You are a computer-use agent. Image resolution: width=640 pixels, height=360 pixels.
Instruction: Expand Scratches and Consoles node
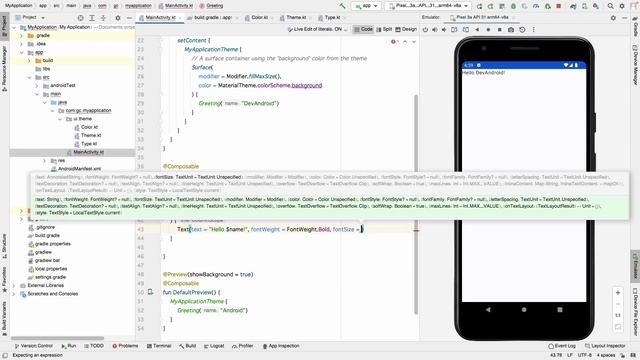click(x=15, y=294)
